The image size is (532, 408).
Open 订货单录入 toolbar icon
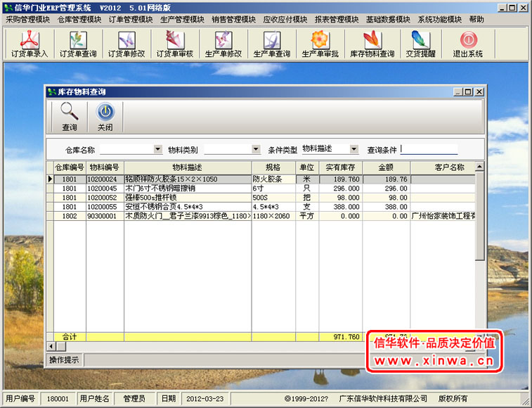click(x=30, y=44)
